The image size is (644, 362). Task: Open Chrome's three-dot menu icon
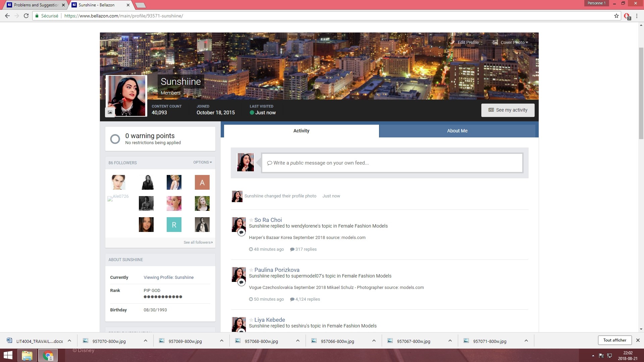click(x=637, y=16)
